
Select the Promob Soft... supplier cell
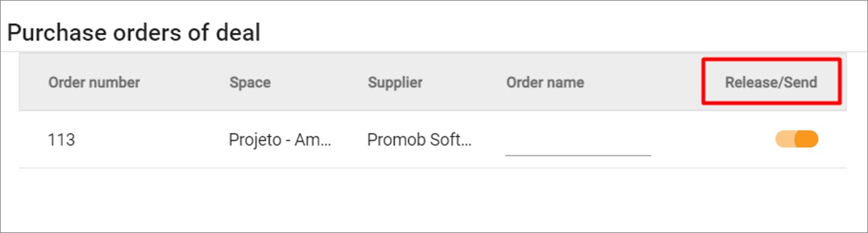(419, 140)
